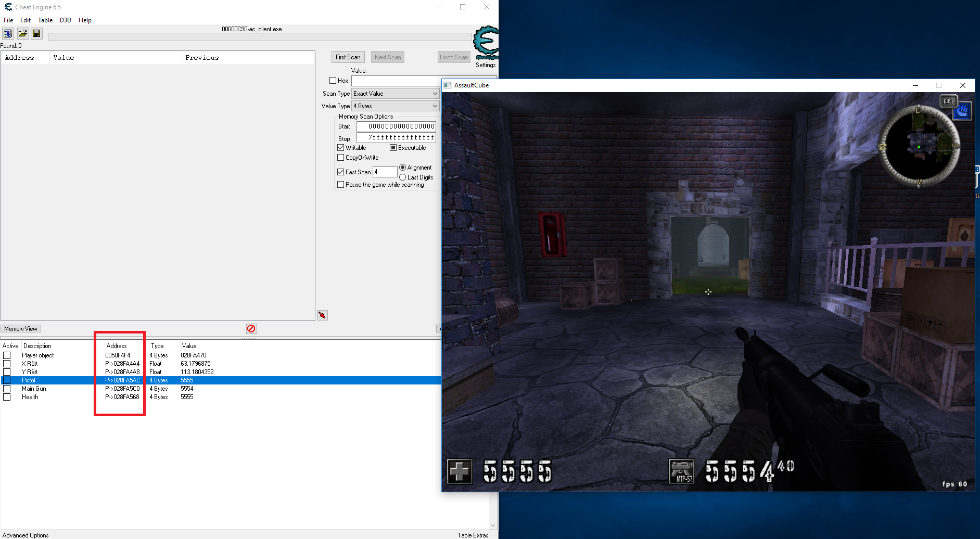Select the Health row in address table
Image resolution: width=980 pixels, height=539 pixels.
point(30,397)
